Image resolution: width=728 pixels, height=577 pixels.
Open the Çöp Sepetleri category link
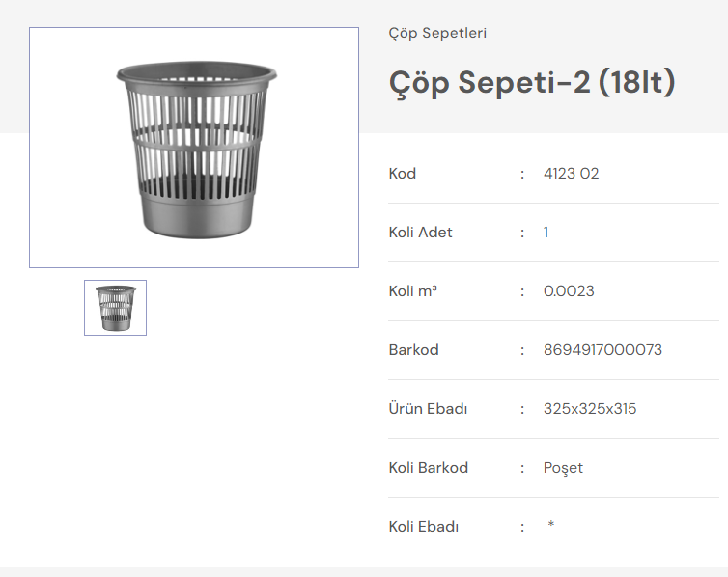coord(437,33)
